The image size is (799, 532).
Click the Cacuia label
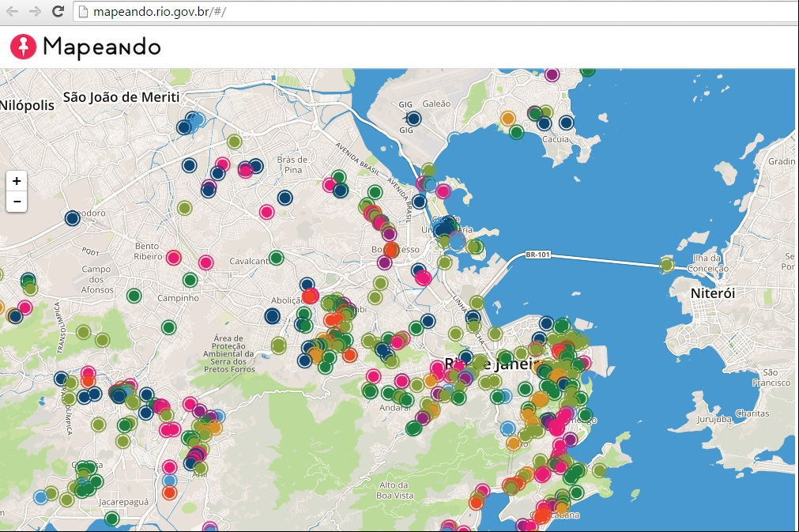pyautogui.click(x=556, y=139)
